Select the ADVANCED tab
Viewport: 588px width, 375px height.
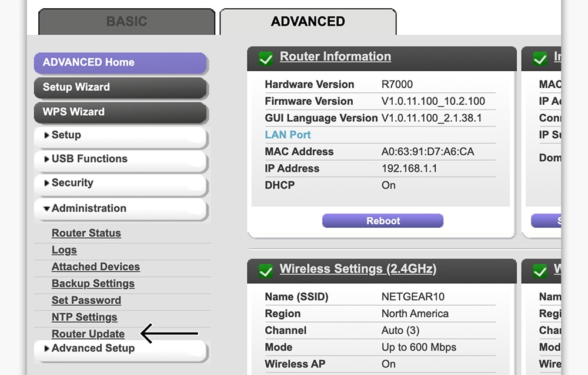308,21
